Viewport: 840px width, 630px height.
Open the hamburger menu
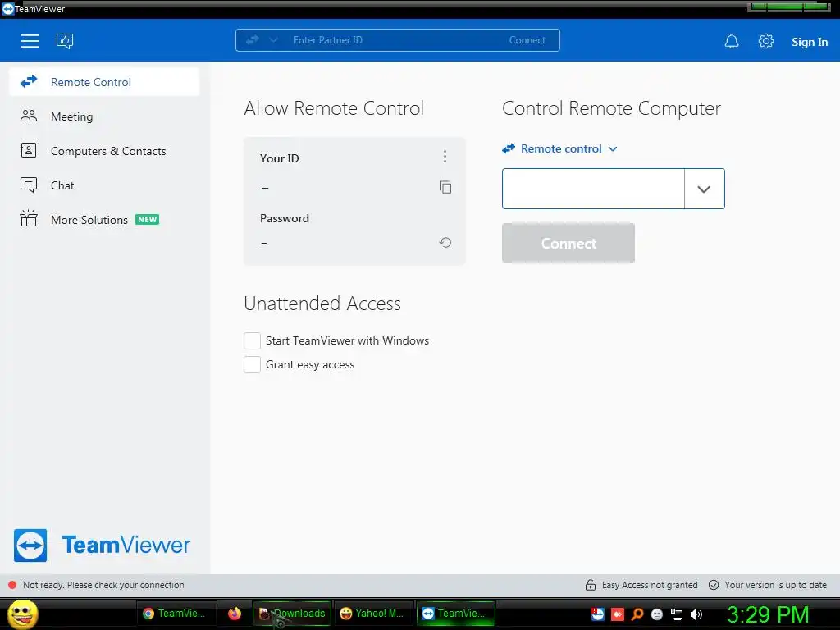[x=30, y=41]
